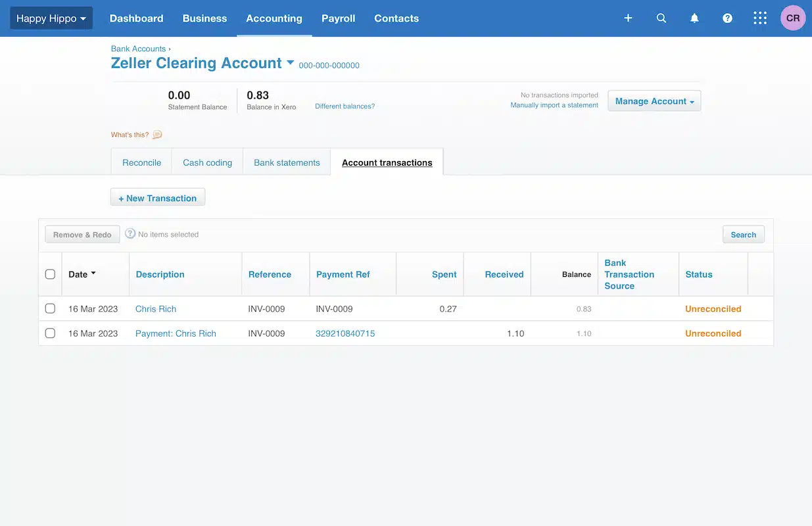
Task: Click the Remove & Redo button
Action: click(82, 235)
